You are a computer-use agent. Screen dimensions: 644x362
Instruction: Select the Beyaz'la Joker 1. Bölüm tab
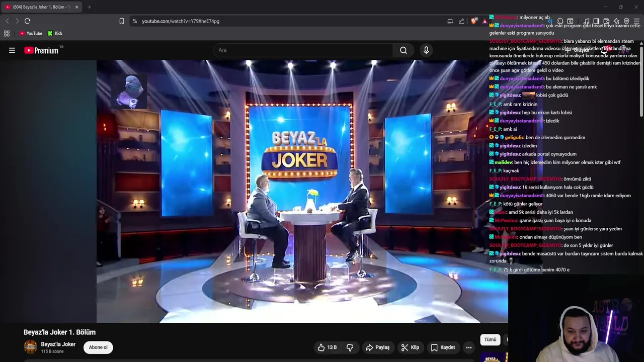coord(41,7)
